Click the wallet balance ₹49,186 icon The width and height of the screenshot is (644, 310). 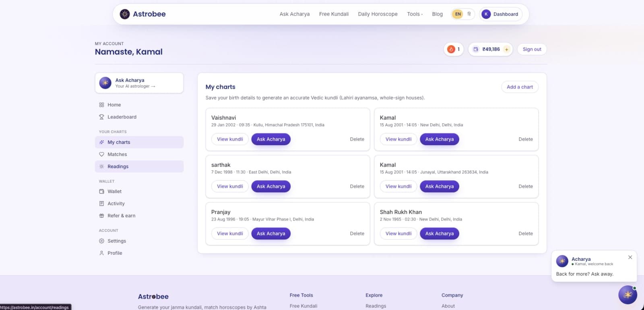click(476, 49)
